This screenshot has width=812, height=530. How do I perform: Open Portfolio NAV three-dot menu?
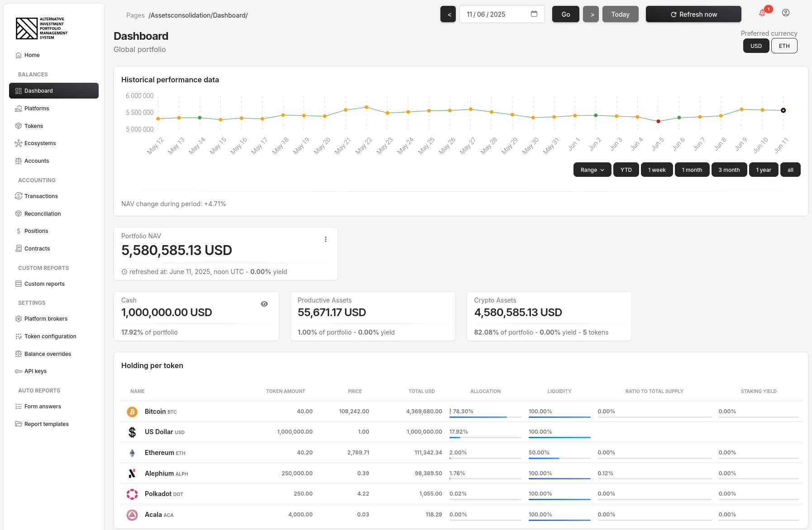tap(325, 239)
